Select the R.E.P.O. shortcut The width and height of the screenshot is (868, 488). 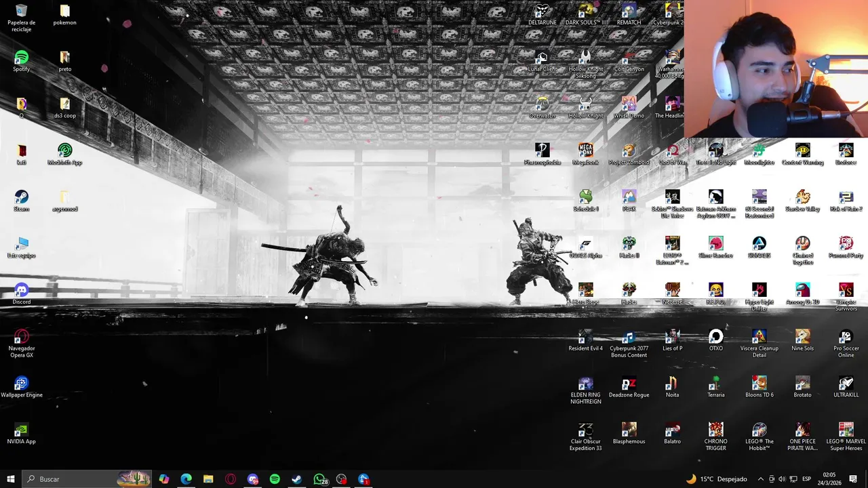click(x=715, y=294)
